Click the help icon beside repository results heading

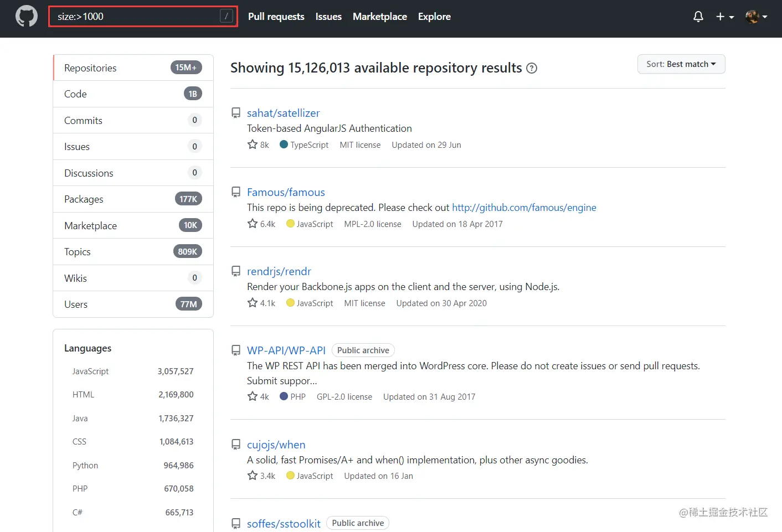point(532,68)
